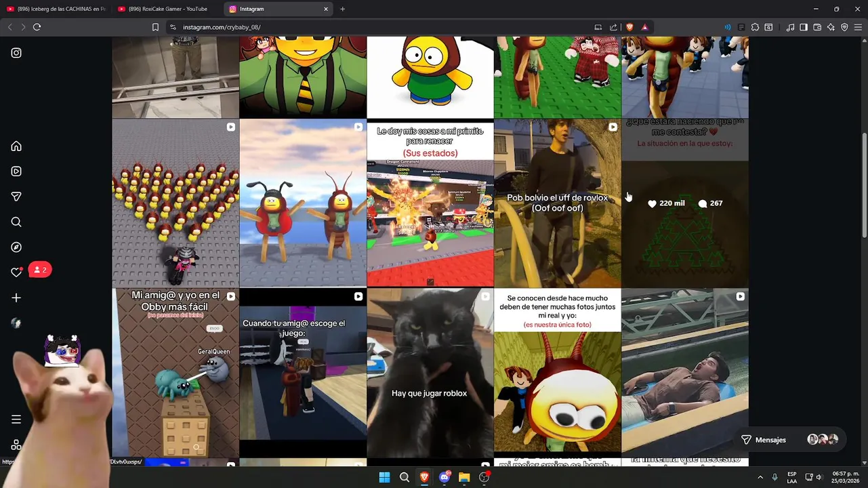Open Brave Rewards triangle icon
The image size is (868, 488).
coord(644,27)
